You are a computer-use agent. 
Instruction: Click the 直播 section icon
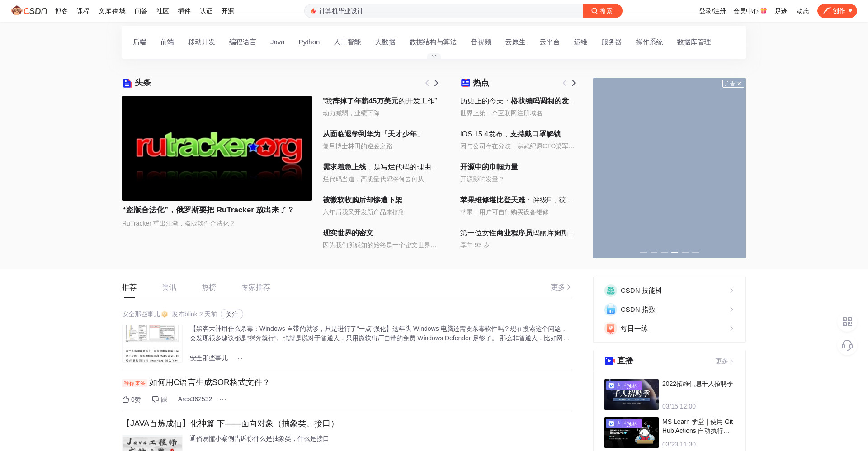tap(609, 361)
